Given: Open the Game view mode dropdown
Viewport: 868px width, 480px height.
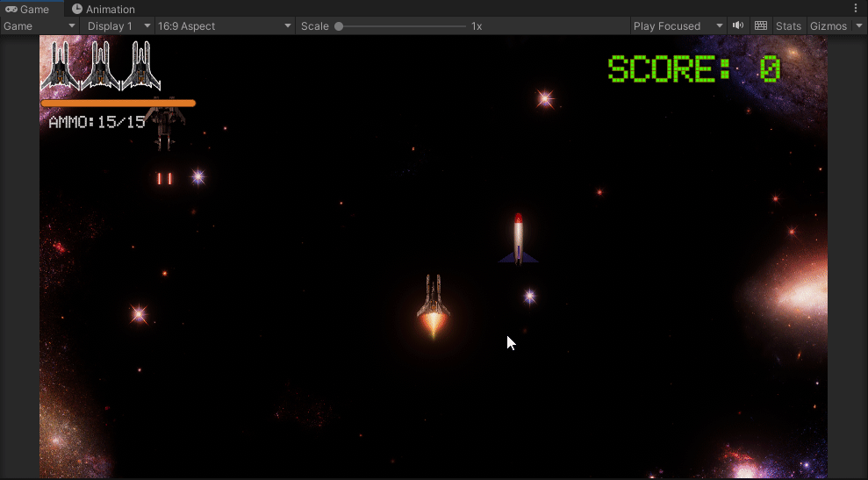Looking at the screenshot, I should [x=39, y=26].
